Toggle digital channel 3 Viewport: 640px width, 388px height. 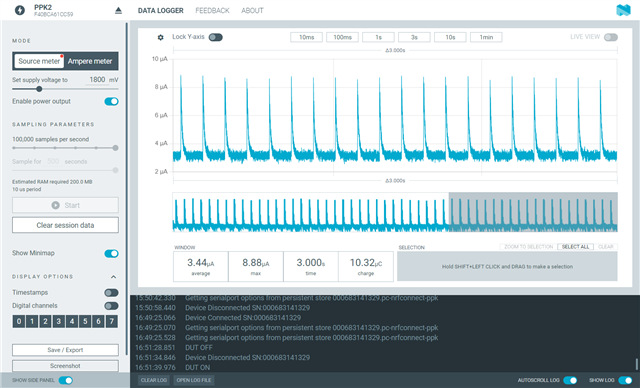pos(58,321)
